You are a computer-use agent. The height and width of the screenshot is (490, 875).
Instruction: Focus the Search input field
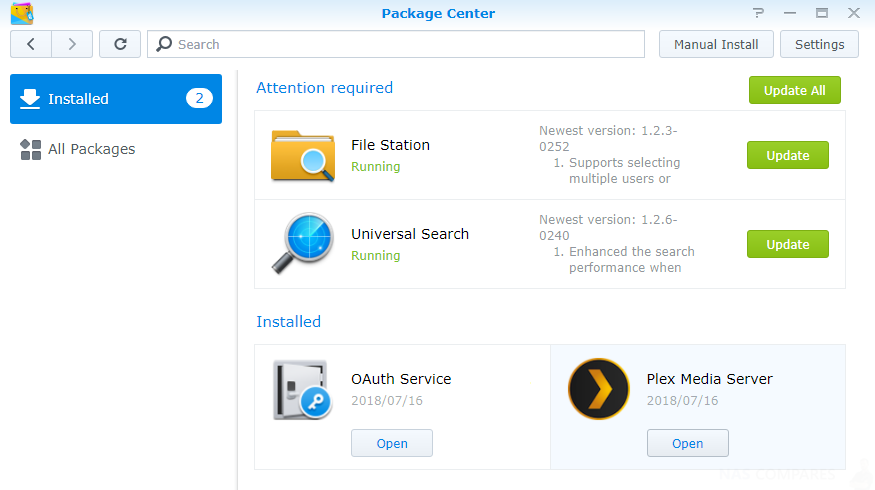point(396,44)
